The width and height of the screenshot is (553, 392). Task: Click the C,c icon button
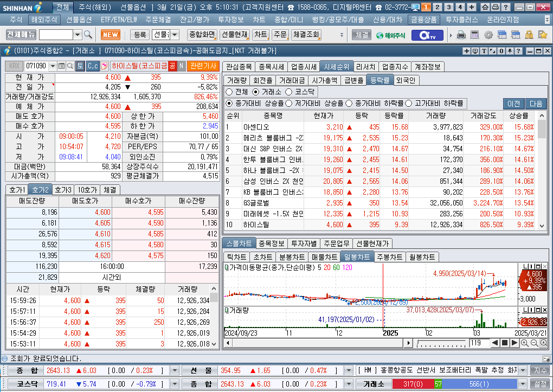click(93, 66)
